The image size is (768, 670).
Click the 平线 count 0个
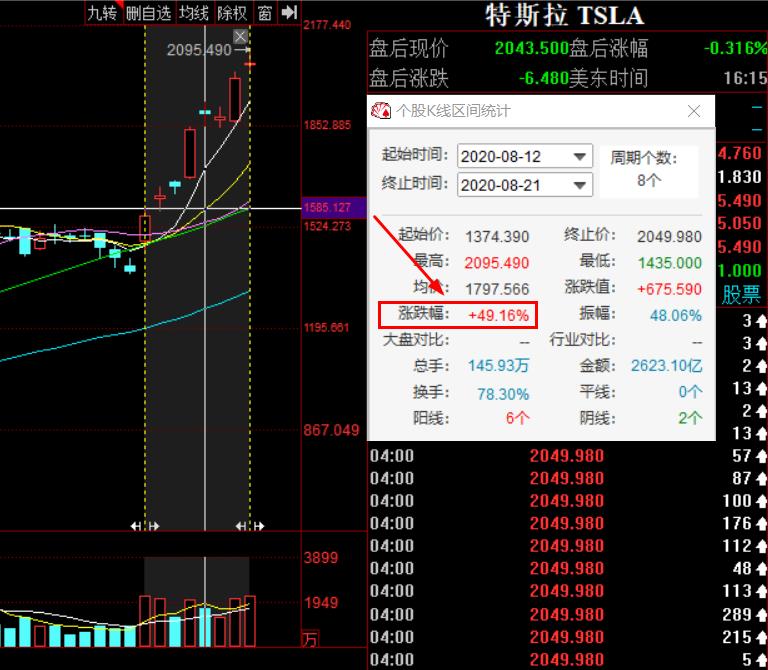[x=690, y=392]
